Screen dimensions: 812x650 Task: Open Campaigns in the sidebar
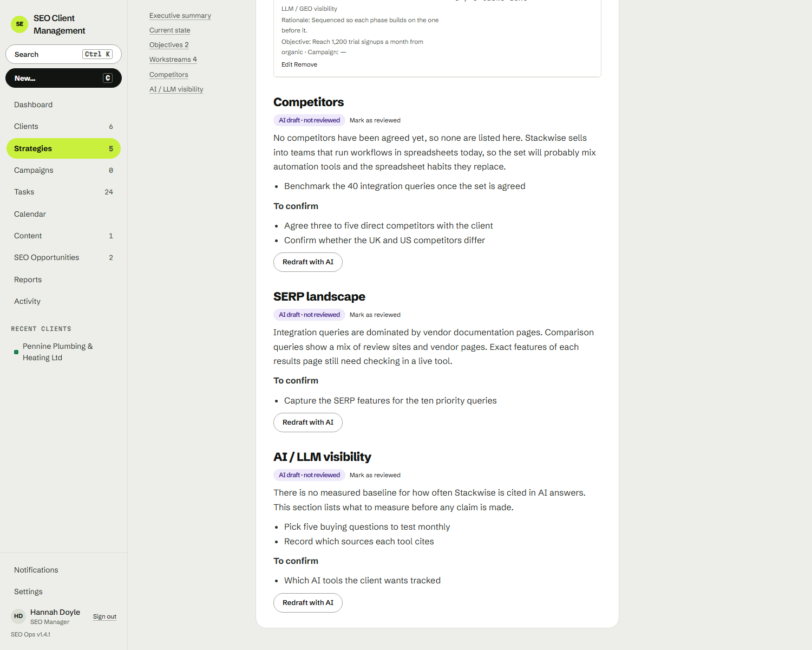63,170
